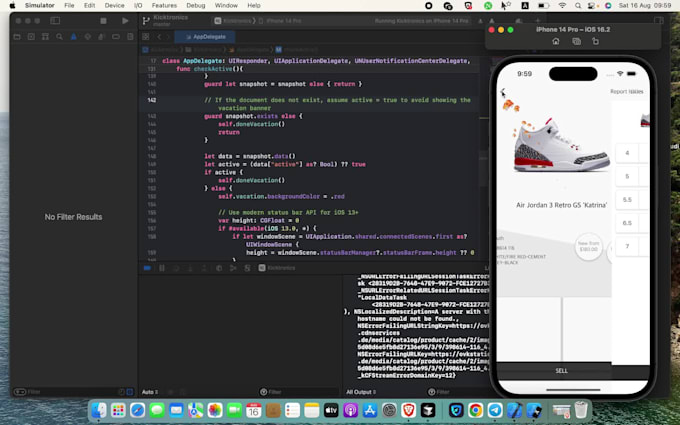
Task: Launch Safari from the Dock
Action: [x=137, y=410]
